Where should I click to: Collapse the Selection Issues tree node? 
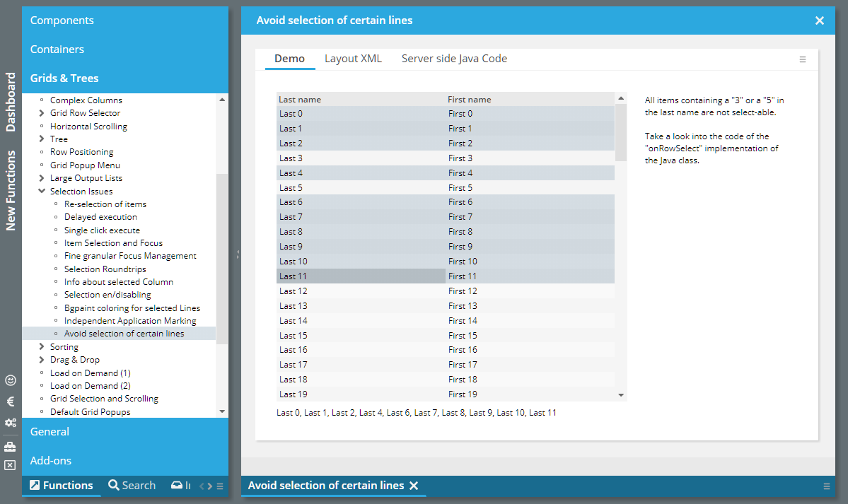pos(42,192)
